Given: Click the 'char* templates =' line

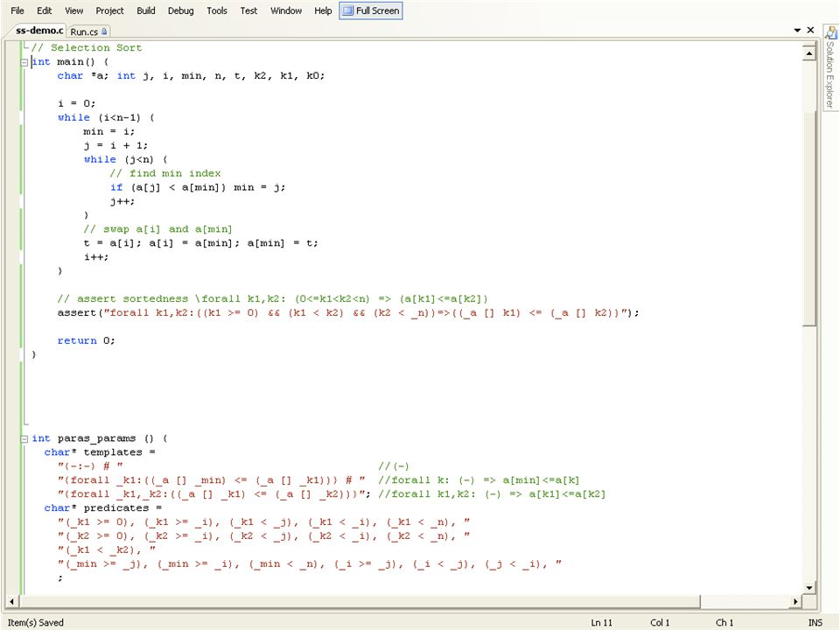Looking at the screenshot, I should [100, 452].
